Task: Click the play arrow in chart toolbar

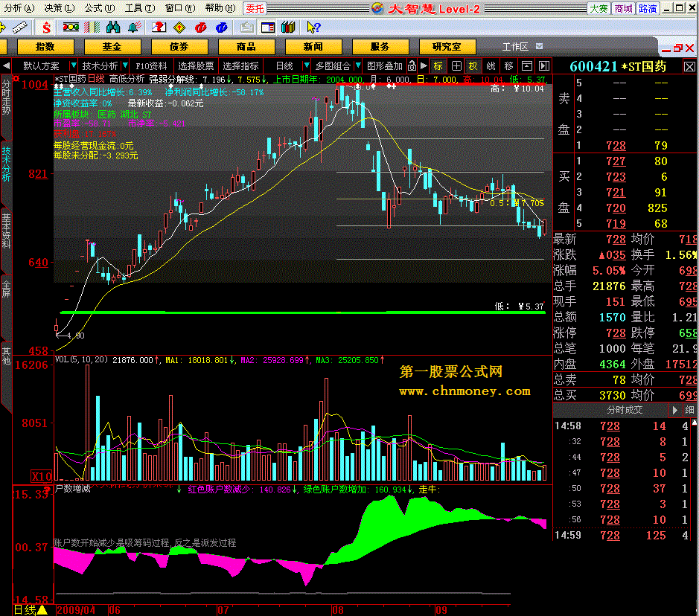Action: (424, 66)
